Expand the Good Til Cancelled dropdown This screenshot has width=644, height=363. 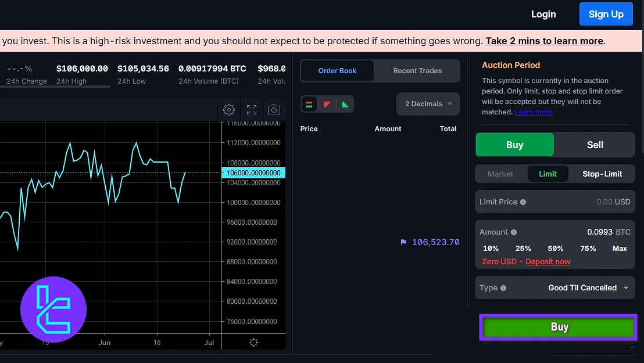pyautogui.click(x=588, y=288)
